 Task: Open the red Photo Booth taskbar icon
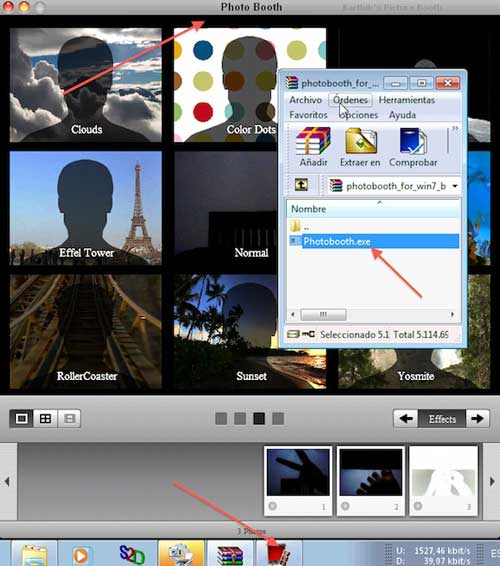[278, 553]
